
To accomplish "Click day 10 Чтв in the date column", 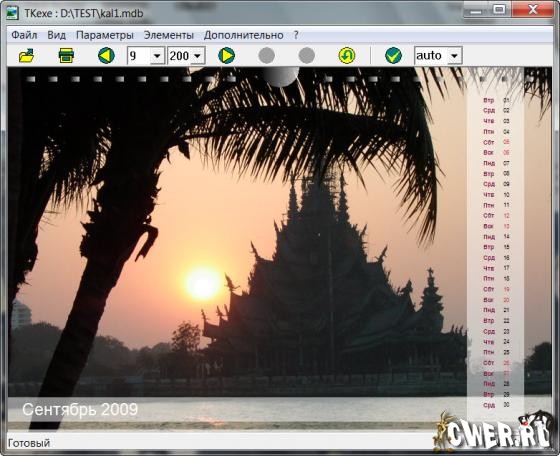I will point(496,195).
